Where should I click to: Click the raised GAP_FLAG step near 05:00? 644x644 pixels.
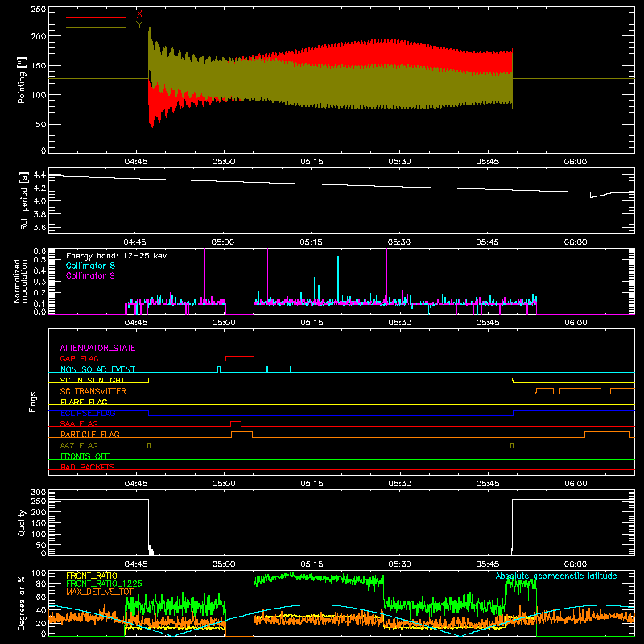point(240,357)
